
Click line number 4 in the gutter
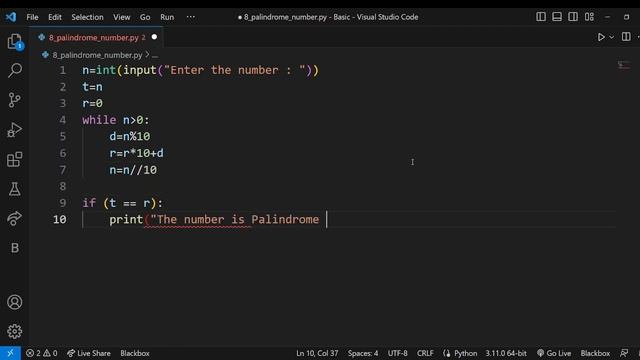tap(62, 120)
